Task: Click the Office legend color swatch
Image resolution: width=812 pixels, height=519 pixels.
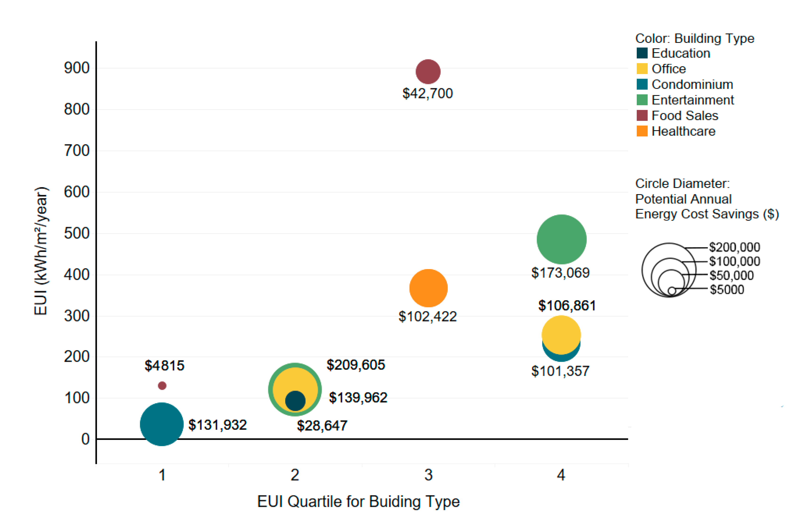Action: [x=642, y=69]
